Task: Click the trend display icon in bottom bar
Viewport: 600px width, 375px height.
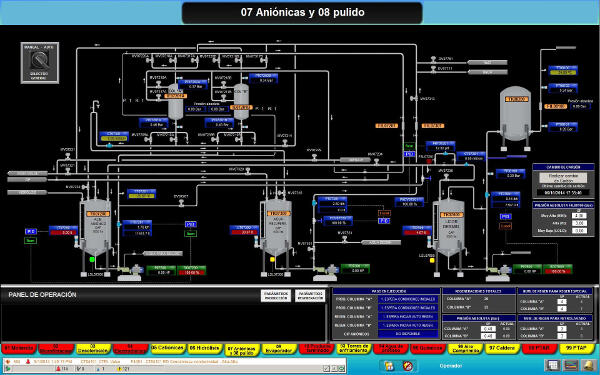Action: pyautogui.click(x=571, y=365)
